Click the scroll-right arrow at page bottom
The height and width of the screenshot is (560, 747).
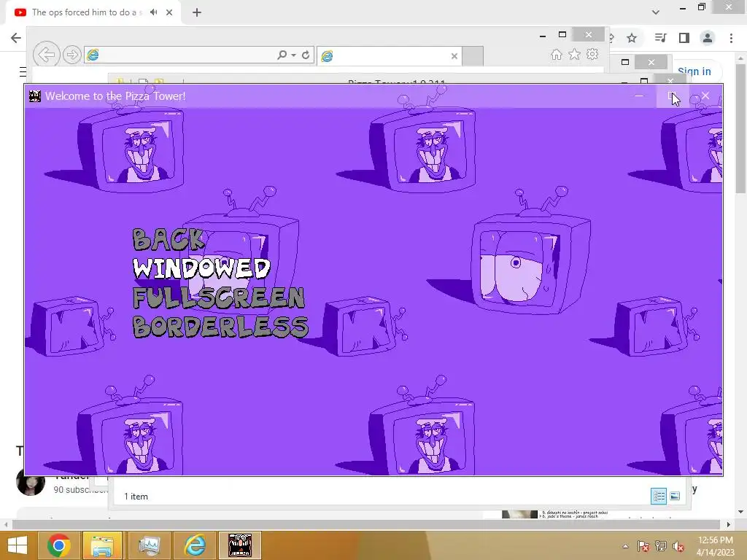729,524
